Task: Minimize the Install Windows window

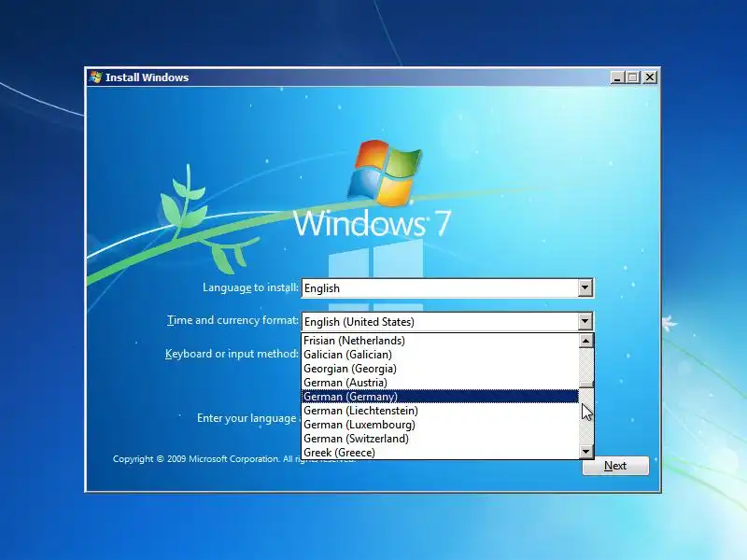Action: pos(617,77)
